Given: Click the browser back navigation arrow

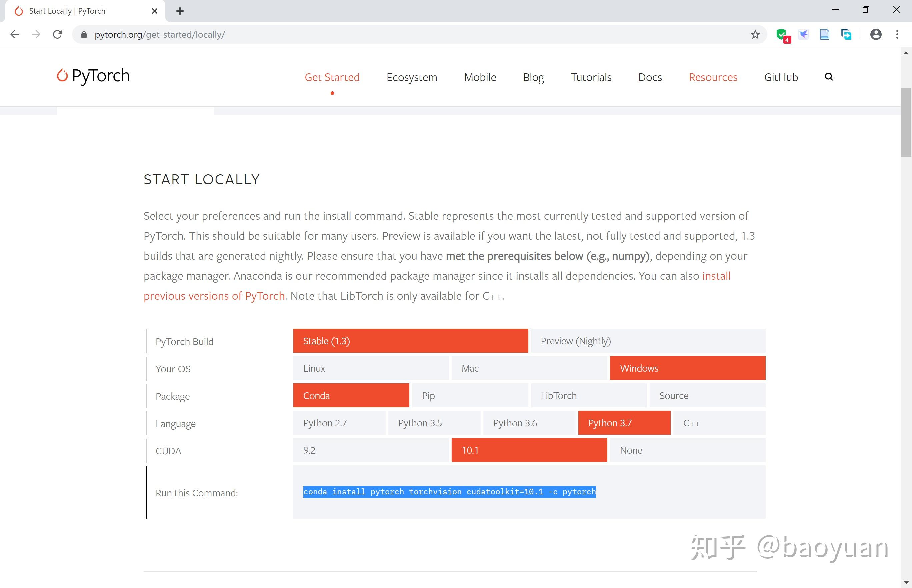Looking at the screenshot, I should click(x=15, y=34).
